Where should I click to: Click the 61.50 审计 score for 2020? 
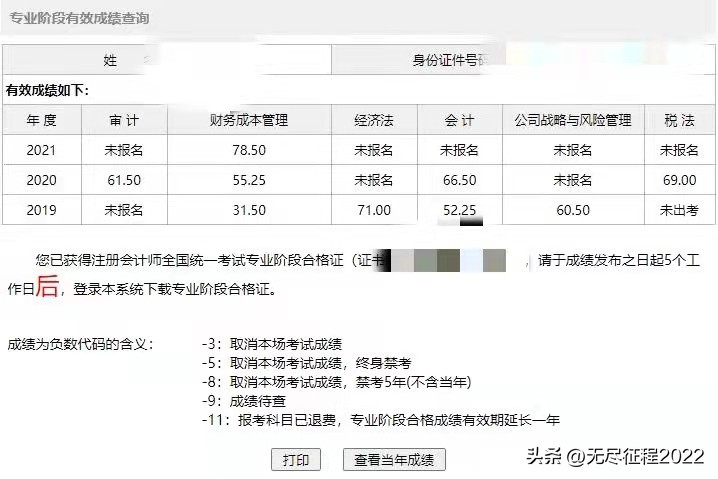point(124,180)
